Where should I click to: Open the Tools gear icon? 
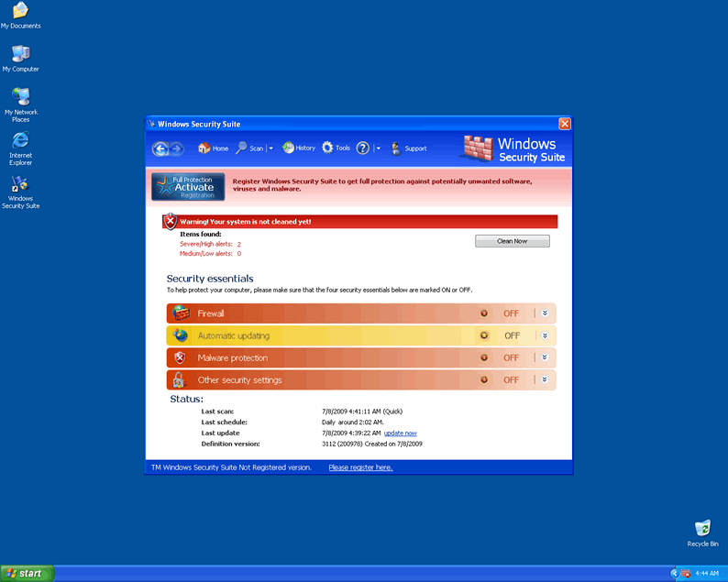coord(327,148)
